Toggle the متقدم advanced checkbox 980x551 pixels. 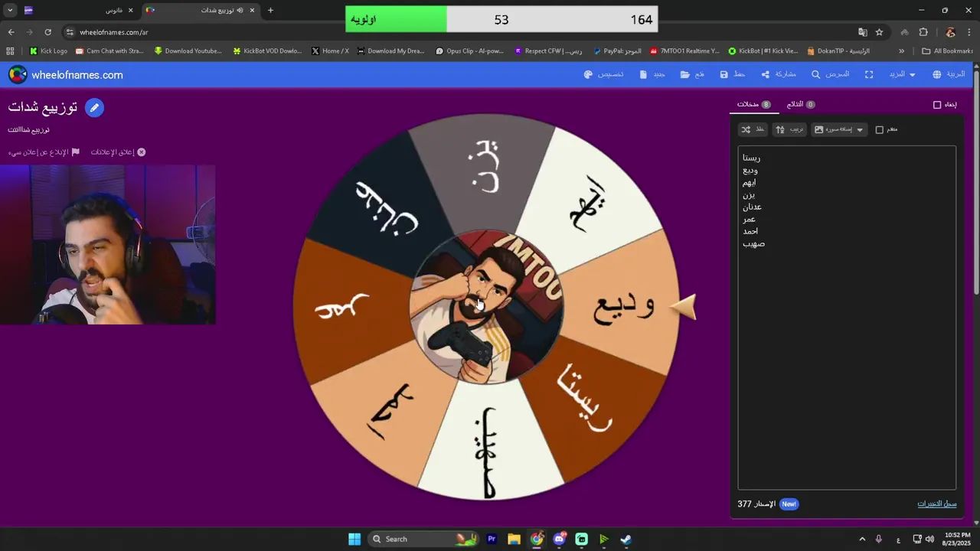click(879, 129)
